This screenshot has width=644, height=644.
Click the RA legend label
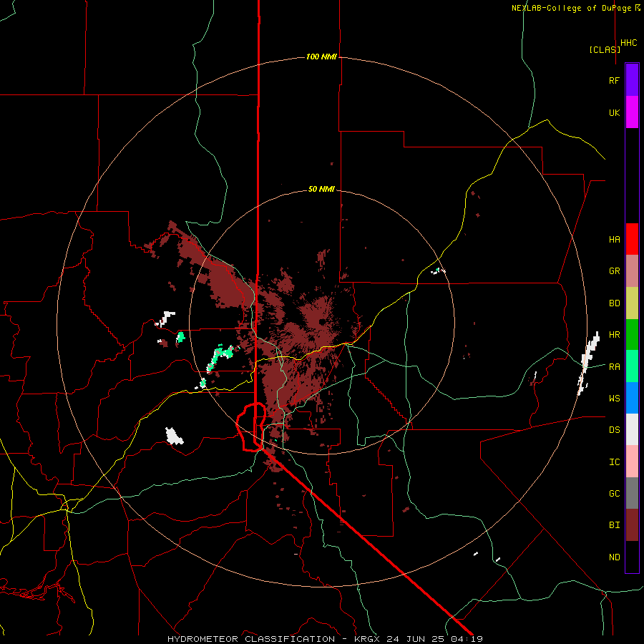(x=614, y=367)
